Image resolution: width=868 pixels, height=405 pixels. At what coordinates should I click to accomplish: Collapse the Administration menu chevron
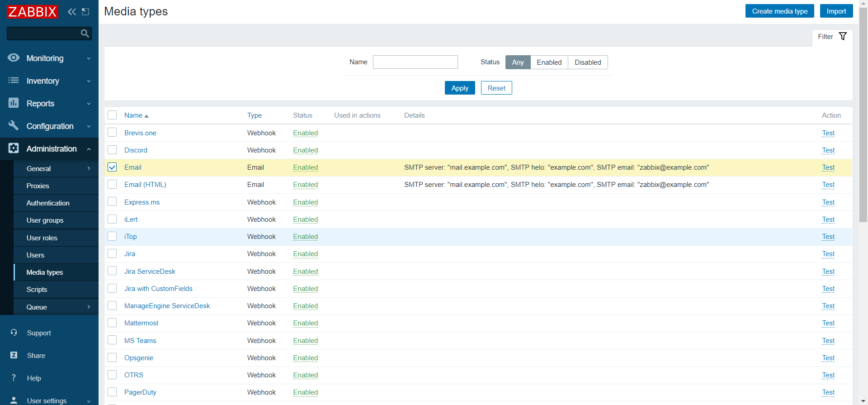pyautogui.click(x=89, y=149)
